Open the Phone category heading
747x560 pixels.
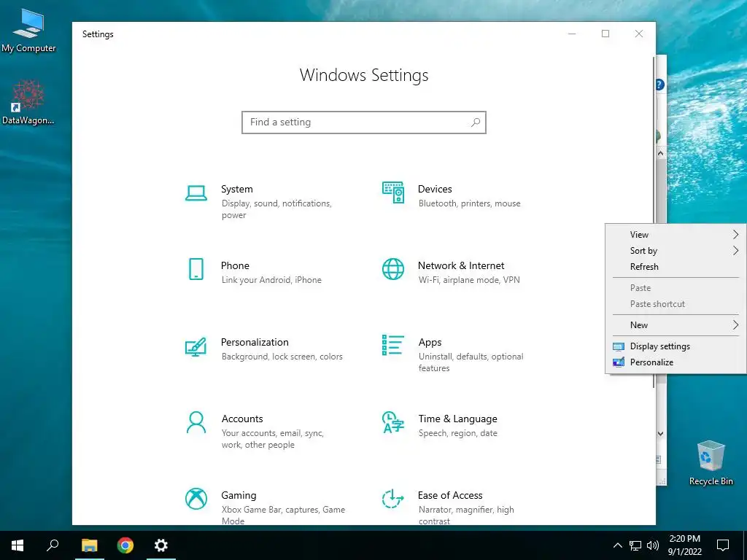click(x=235, y=265)
